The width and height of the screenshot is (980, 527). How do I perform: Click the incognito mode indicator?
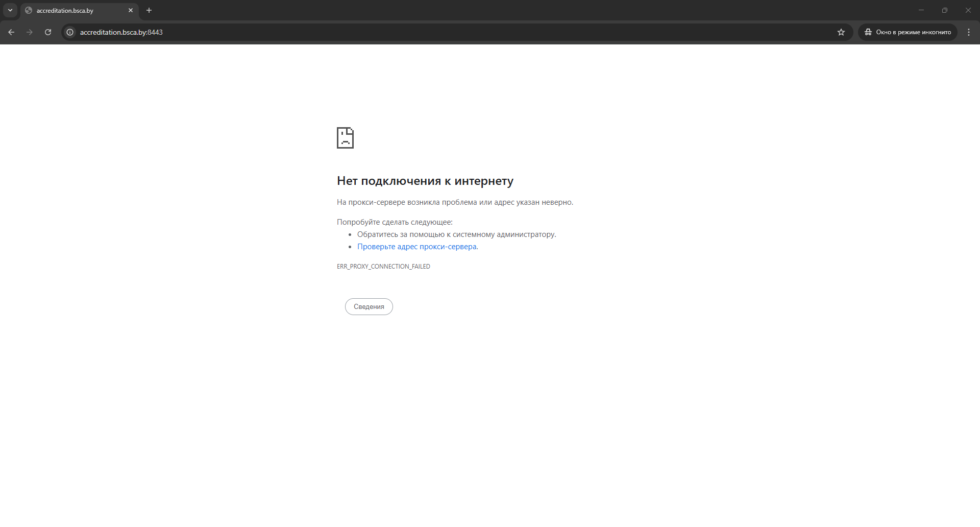tap(908, 32)
